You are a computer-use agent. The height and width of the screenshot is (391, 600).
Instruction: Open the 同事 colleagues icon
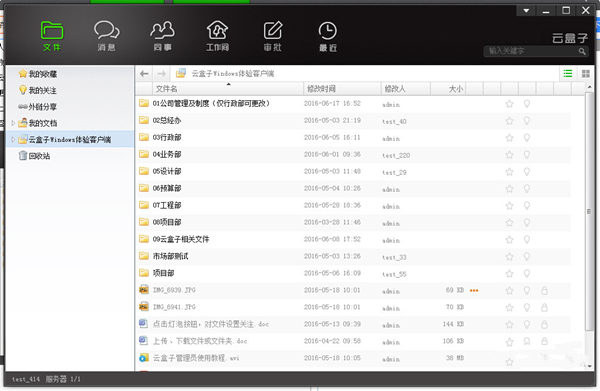pos(162,31)
